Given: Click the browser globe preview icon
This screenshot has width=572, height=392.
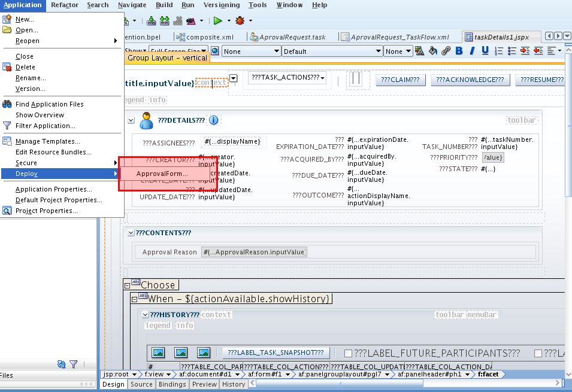Looking at the screenshot, I should pos(215,51).
